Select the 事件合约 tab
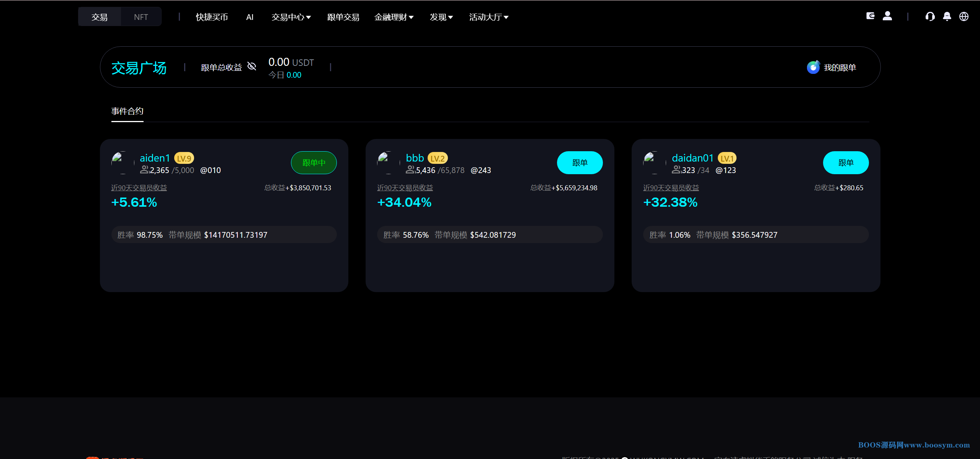 (x=127, y=111)
